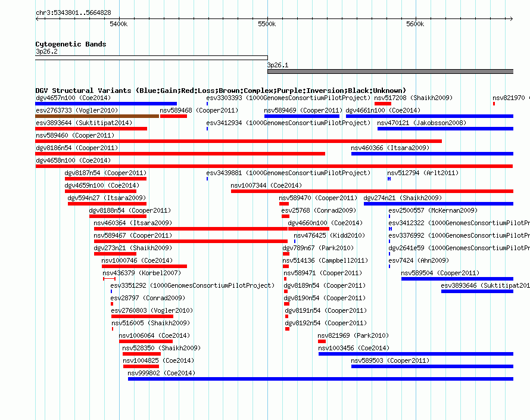This screenshot has width=530, height=420.
Task: Select the nsv589460 (Cooper2011) label
Action: (75, 136)
